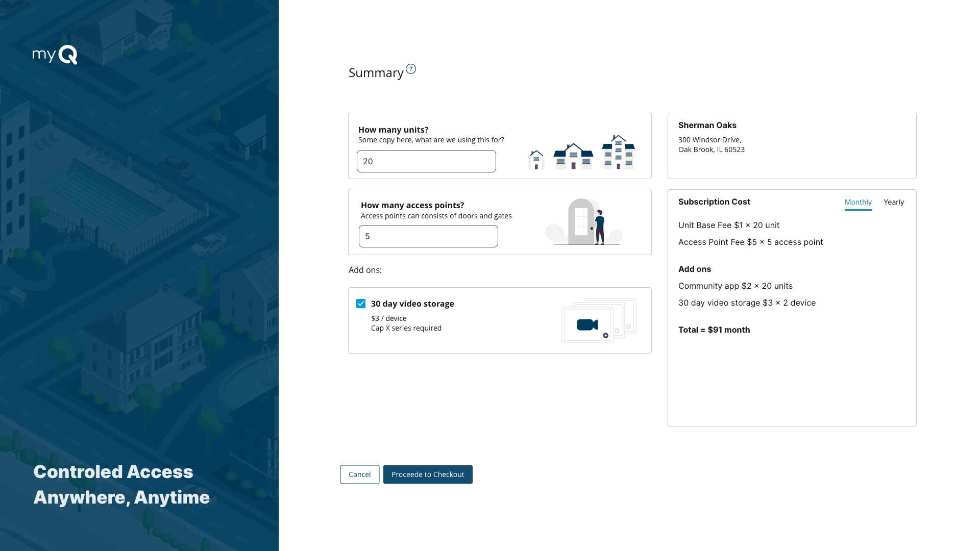Focus the access points field showing 5
Viewport: 980px width, 551px height.
[428, 236]
